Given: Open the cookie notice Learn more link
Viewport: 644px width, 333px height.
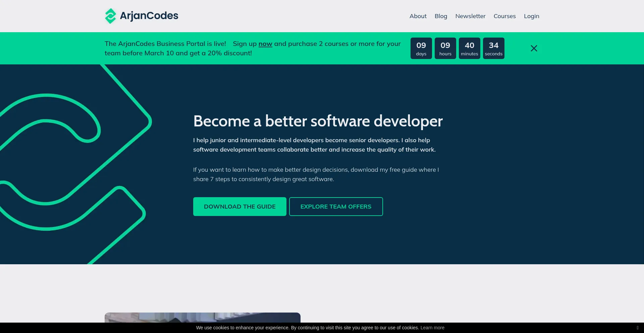Looking at the screenshot, I should [x=432, y=328].
